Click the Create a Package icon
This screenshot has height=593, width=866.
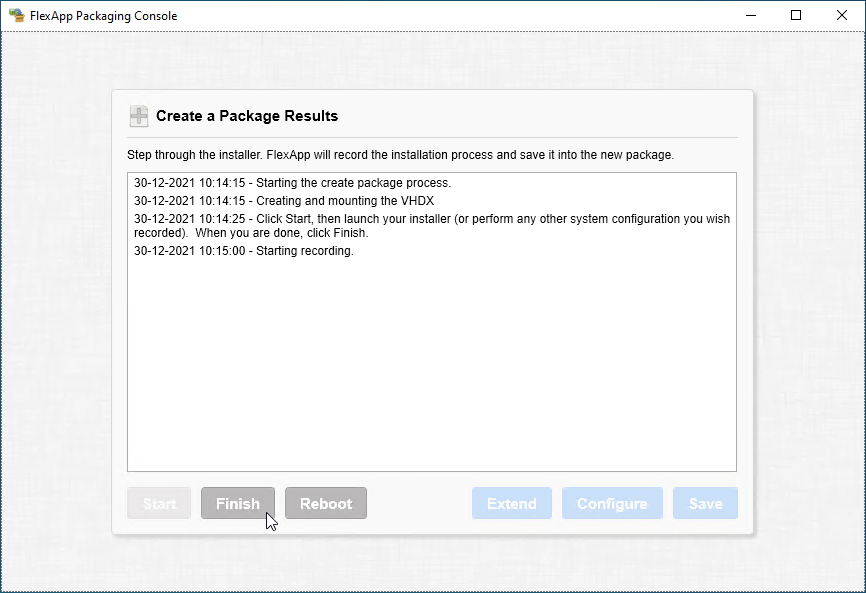(x=139, y=116)
